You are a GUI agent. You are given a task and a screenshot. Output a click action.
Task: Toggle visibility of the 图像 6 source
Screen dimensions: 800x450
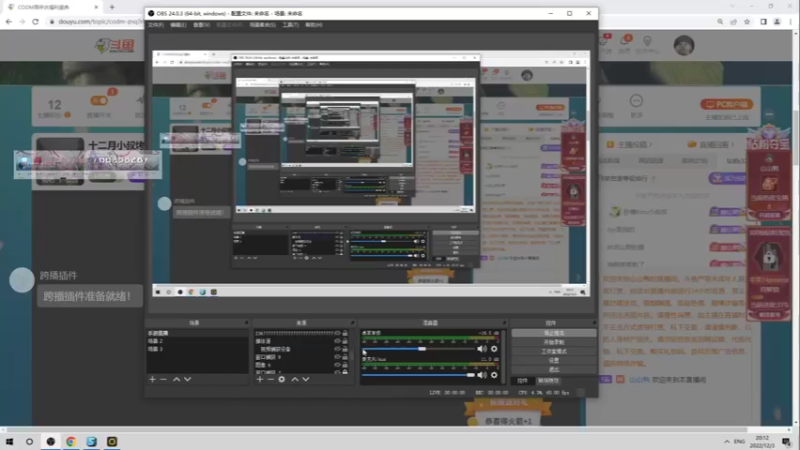[337, 365]
